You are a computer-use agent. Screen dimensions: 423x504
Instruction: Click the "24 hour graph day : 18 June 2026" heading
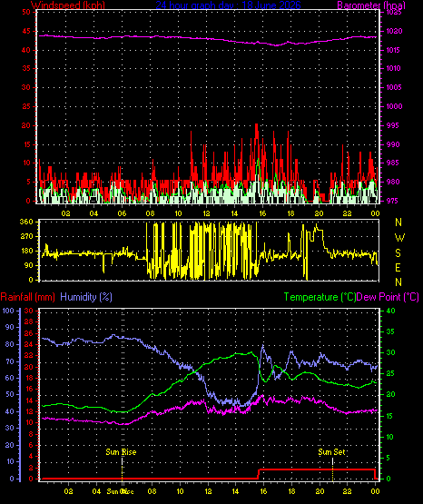(x=229, y=5)
